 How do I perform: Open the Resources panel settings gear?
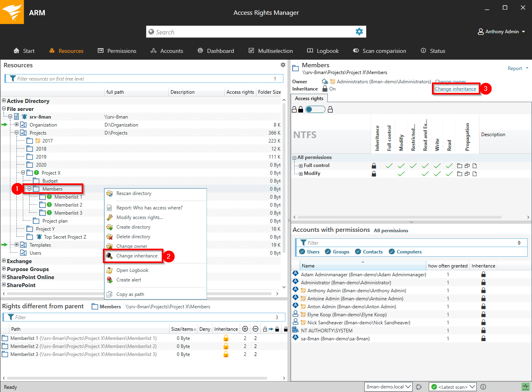click(x=283, y=65)
